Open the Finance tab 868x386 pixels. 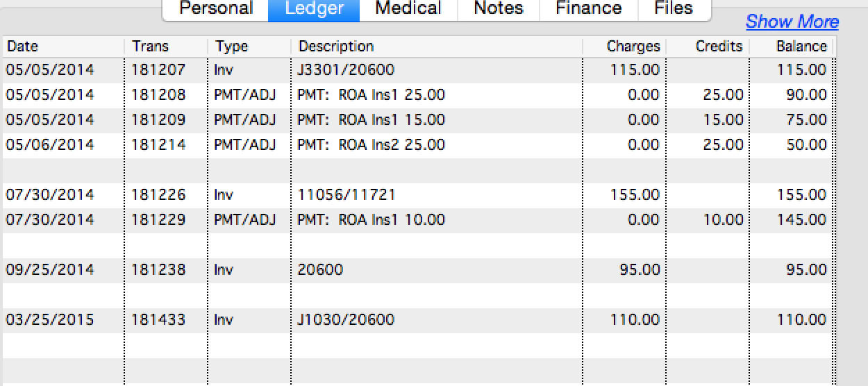pos(587,9)
